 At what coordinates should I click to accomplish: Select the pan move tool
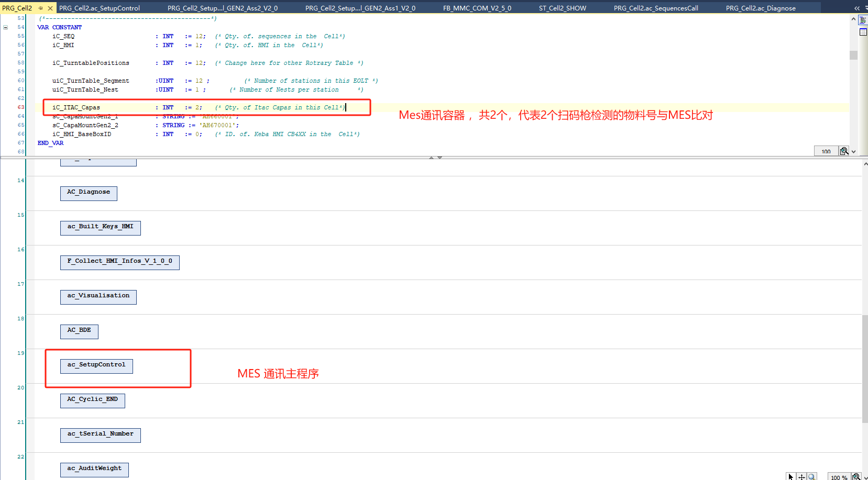(x=801, y=476)
